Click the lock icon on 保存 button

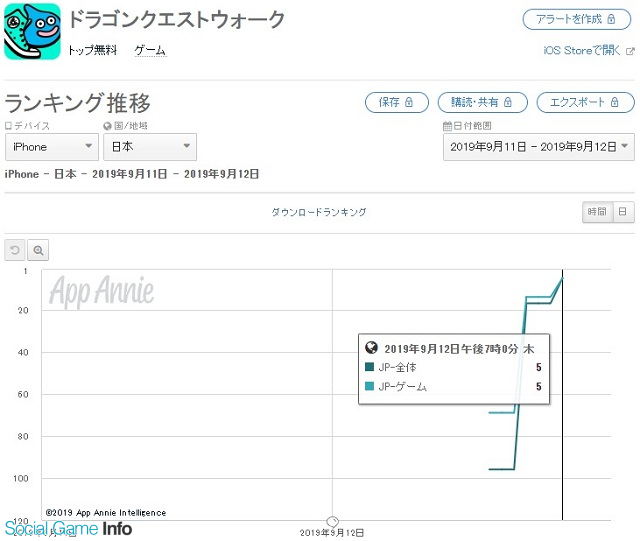coord(409,102)
